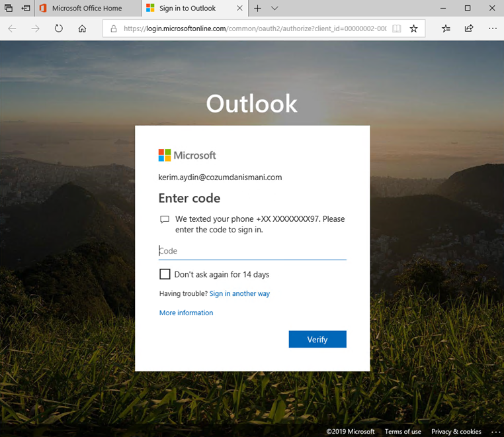Viewport: 504px width, 437px height.
Task: Click the padlock site security icon
Action: tap(114, 28)
